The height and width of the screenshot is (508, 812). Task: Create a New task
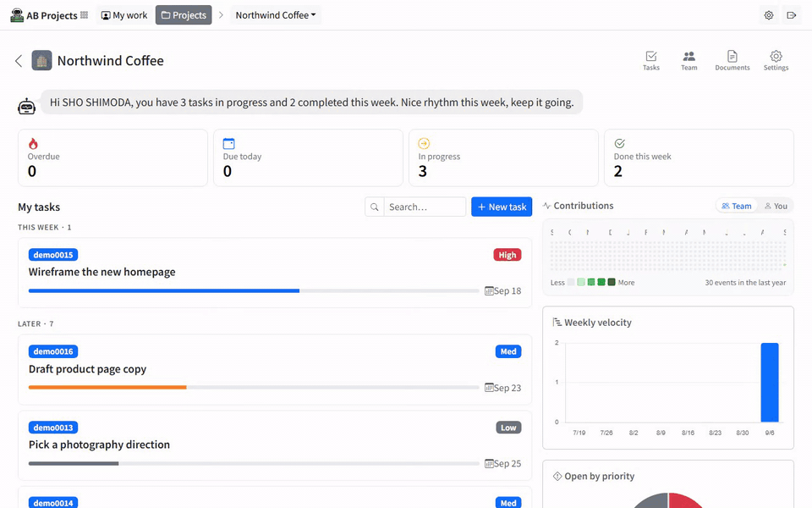coord(502,207)
